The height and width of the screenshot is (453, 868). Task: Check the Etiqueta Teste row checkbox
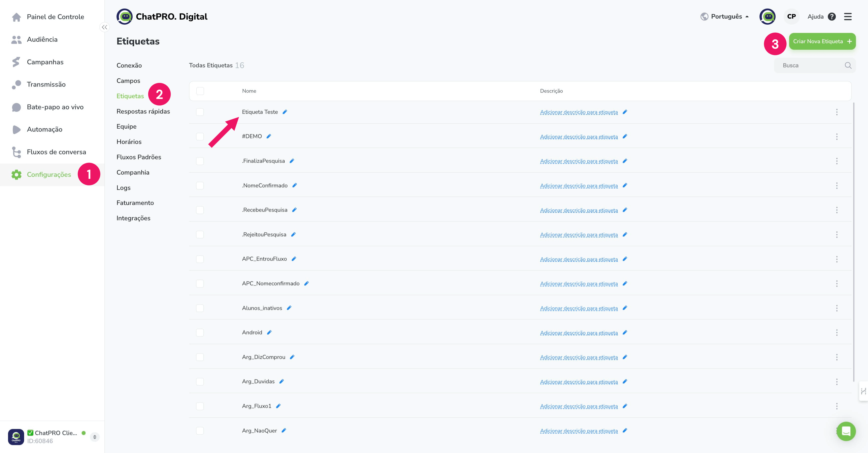[200, 112]
